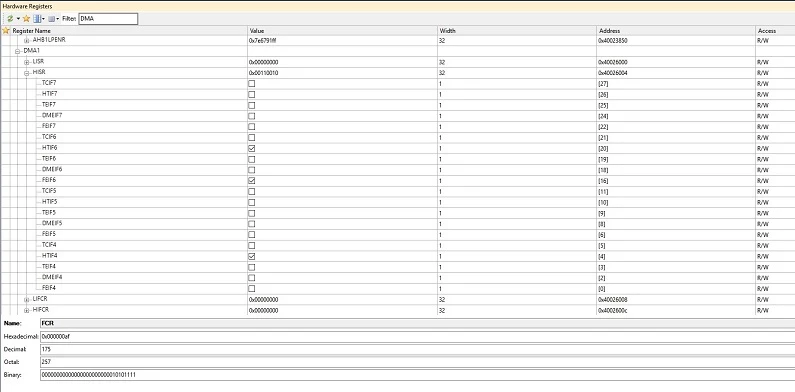
Task: Toggle the TCIF7 bit checkbox
Action: (251, 84)
